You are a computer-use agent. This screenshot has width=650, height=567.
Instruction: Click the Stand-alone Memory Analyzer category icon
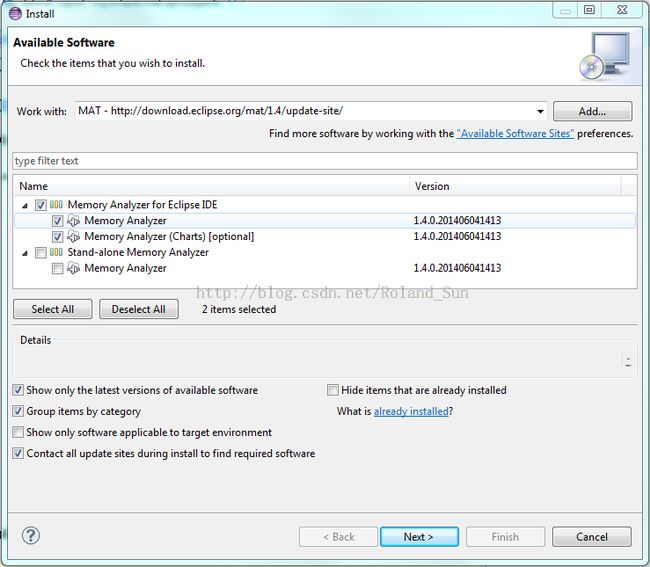56,252
